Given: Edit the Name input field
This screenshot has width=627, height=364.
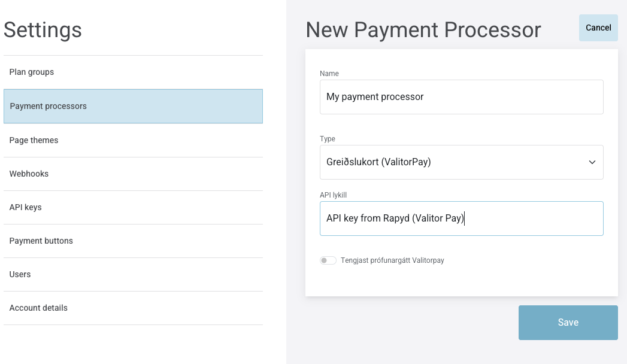Looking at the screenshot, I should pos(462,97).
